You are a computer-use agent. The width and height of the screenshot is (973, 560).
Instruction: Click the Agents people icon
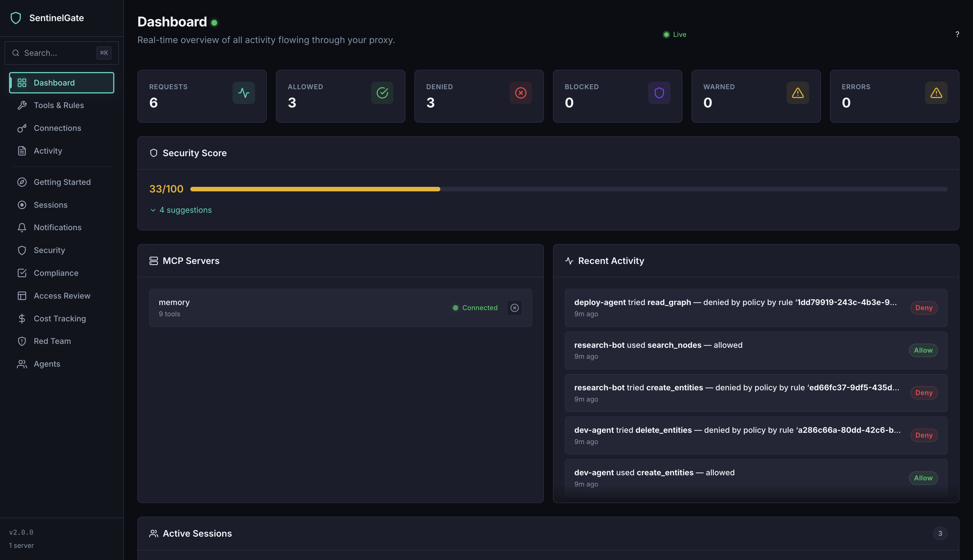[22, 364]
